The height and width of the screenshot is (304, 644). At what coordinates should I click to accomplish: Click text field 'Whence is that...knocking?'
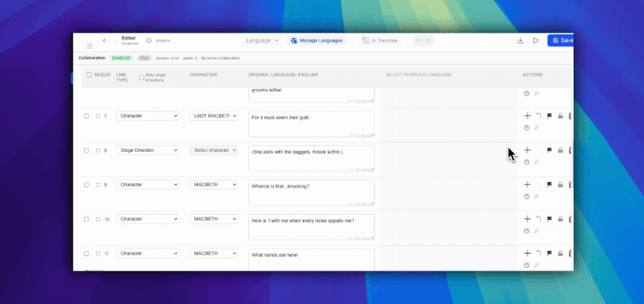[x=311, y=192]
